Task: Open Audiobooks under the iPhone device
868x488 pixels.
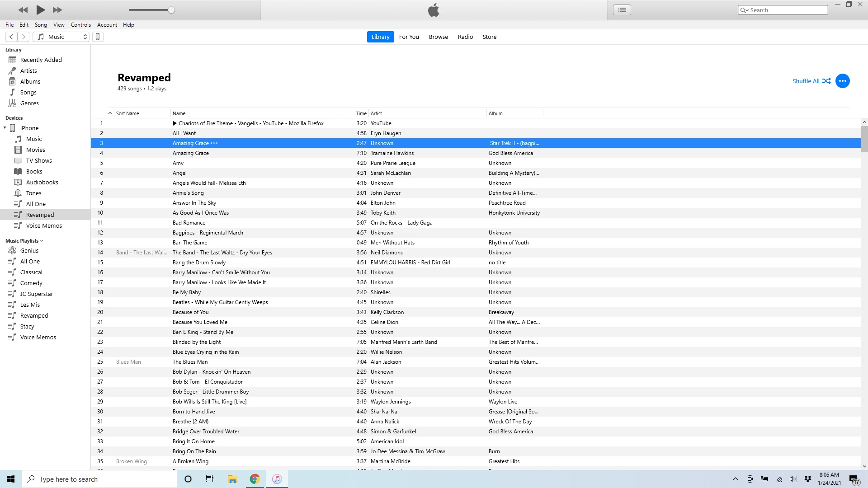Action: click(x=42, y=182)
